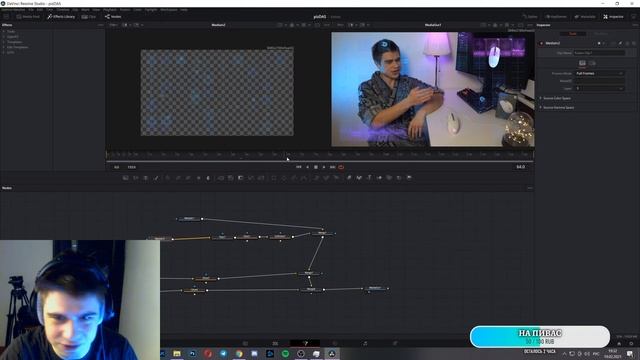Open the Process Mode dropdown

pos(600,73)
